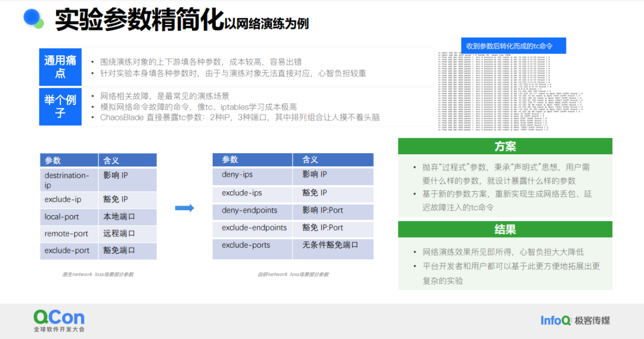Open the tc command output screenshot thumbnail
Image resolution: width=644 pixels, height=339 pixels.
tap(510, 91)
